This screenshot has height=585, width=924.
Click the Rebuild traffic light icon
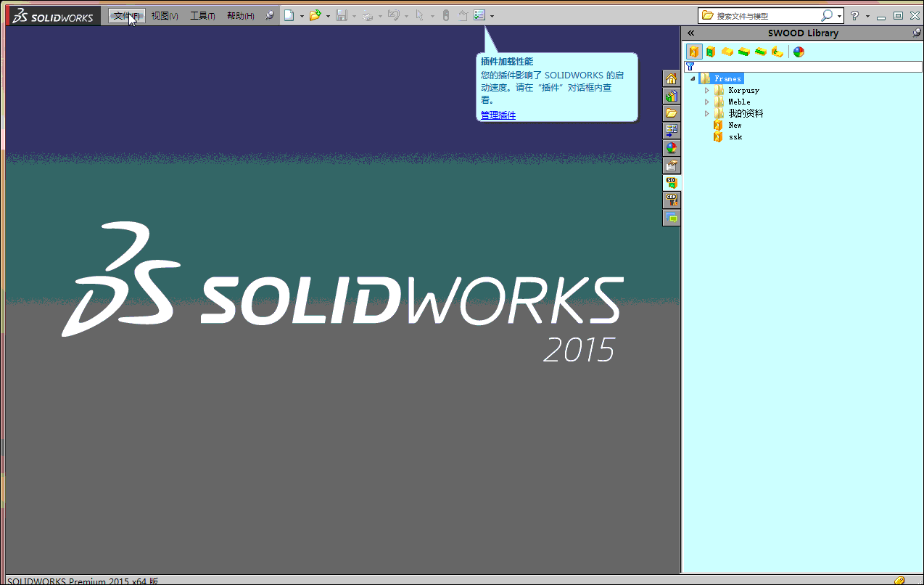point(445,15)
